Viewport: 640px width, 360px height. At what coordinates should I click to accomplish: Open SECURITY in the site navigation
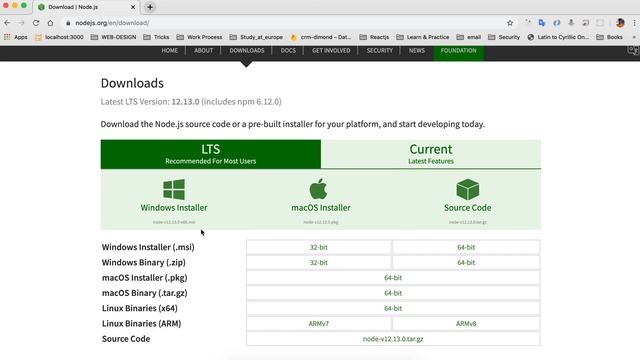tap(379, 51)
